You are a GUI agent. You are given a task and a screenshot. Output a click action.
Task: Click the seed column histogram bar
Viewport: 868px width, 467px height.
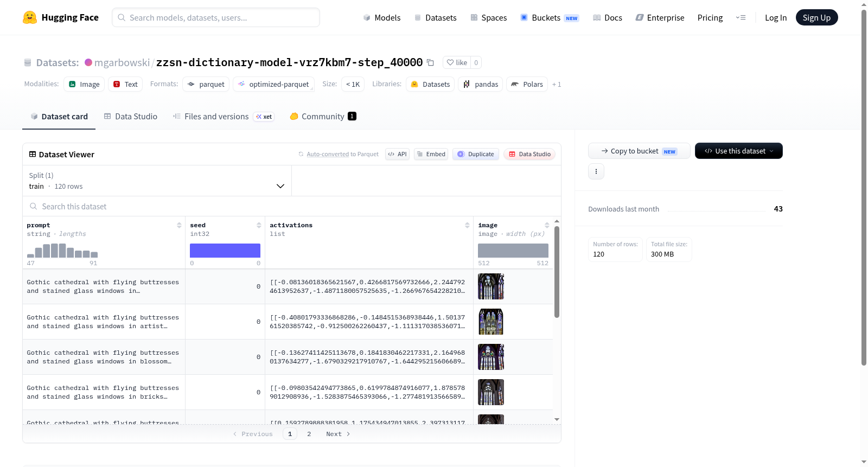tap(225, 251)
